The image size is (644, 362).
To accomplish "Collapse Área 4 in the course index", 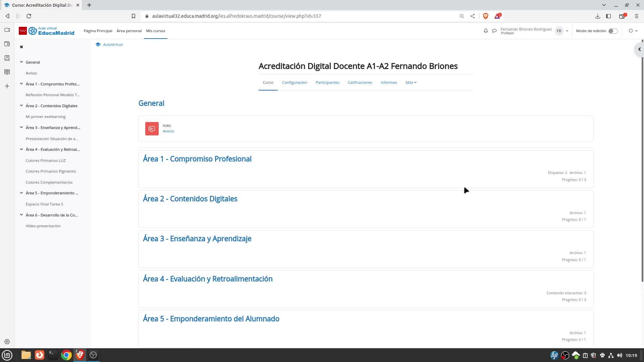I will pyautogui.click(x=21, y=149).
